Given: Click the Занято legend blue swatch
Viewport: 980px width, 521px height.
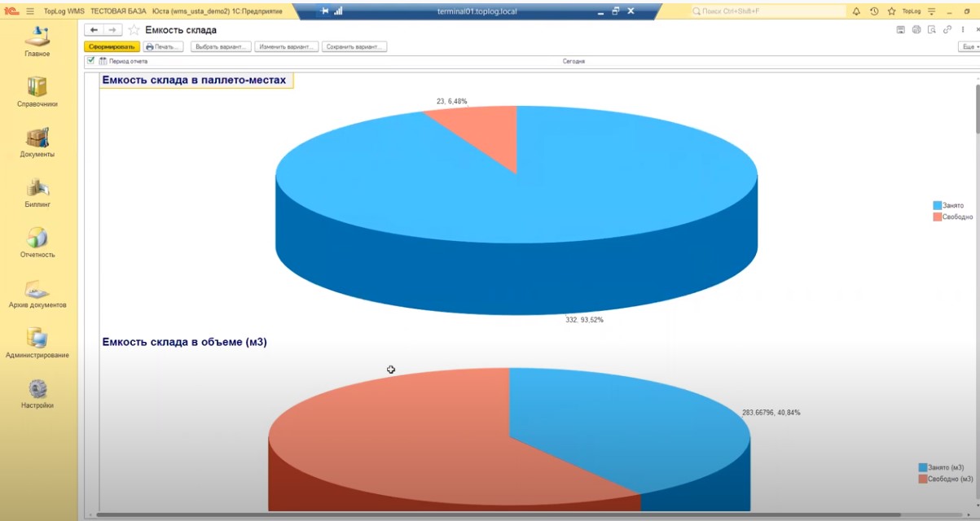Looking at the screenshot, I should (x=937, y=205).
